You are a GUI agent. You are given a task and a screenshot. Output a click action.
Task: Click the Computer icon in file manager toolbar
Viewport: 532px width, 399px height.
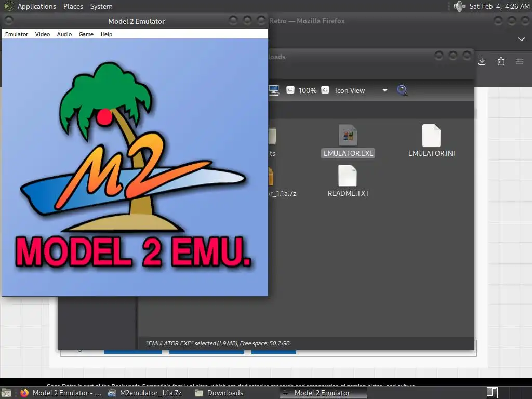tap(274, 90)
